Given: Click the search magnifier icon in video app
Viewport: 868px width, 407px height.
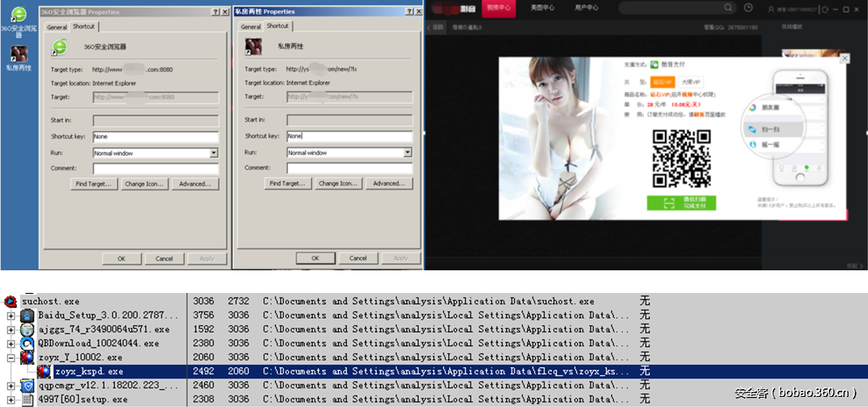Looking at the screenshot, I should point(728,8).
